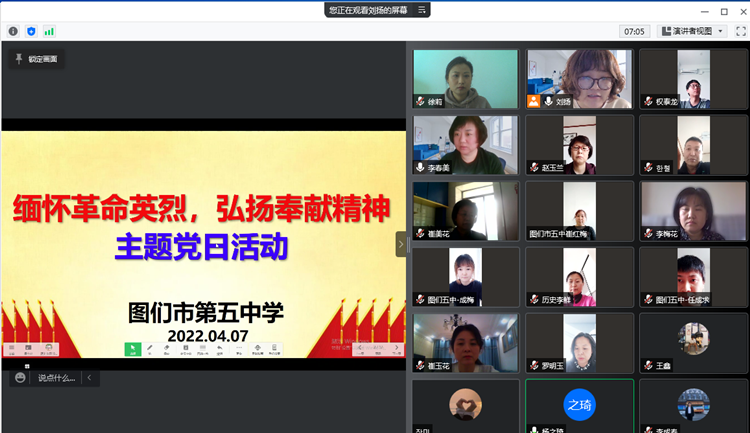
Task: Select 李梅花's video tile
Action: 694,211
